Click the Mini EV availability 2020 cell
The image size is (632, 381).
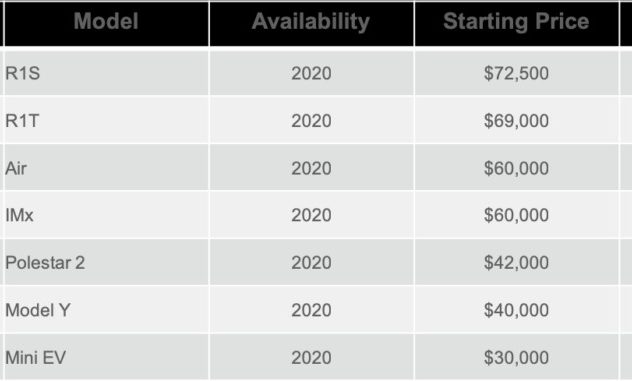click(x=311, y=357)
